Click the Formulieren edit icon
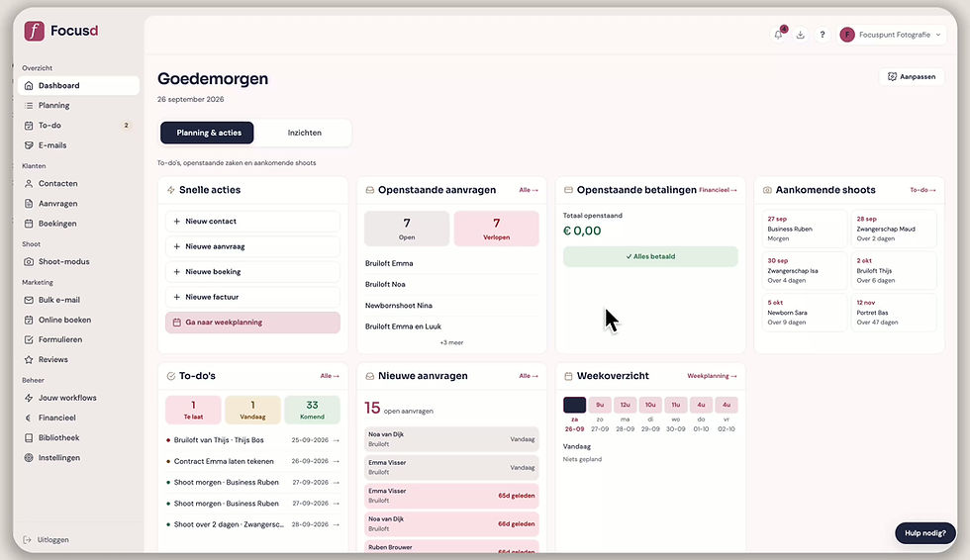The image size is (970, 560). pos(29,339)
